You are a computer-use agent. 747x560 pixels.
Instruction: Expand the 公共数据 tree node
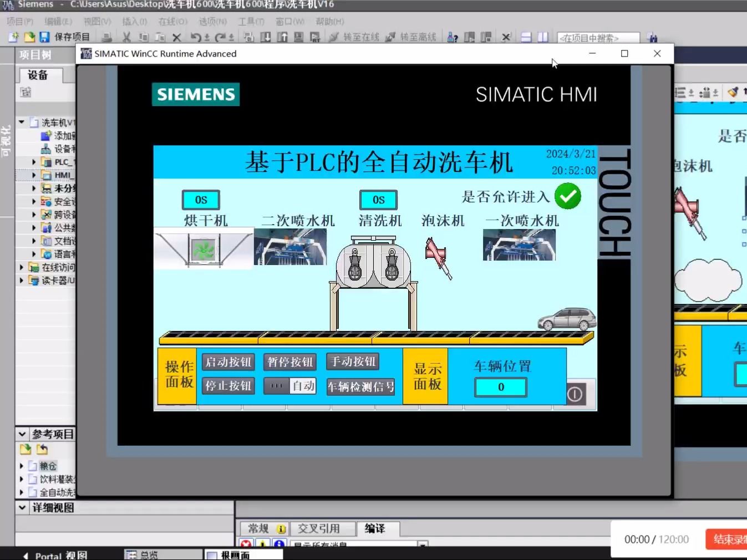pos(34,227)
